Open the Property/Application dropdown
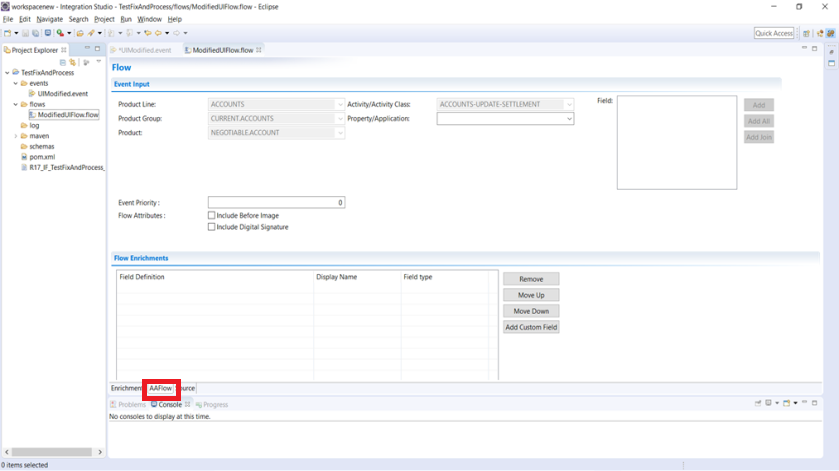Screen dimensions: 839x471 pyautogui.click(x=505, y=119)
